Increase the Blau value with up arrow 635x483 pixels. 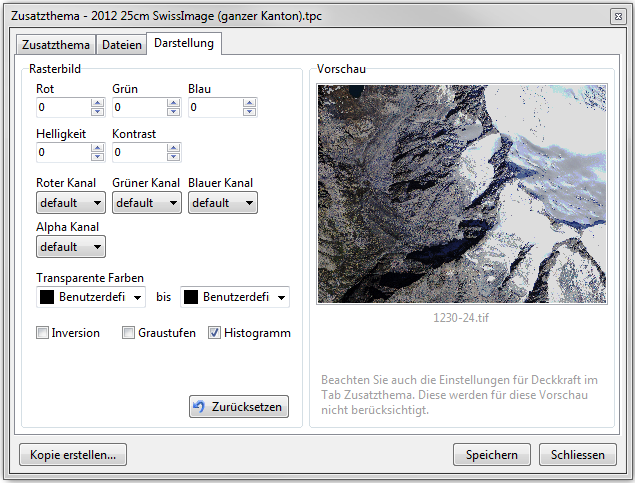coord(249,102)
